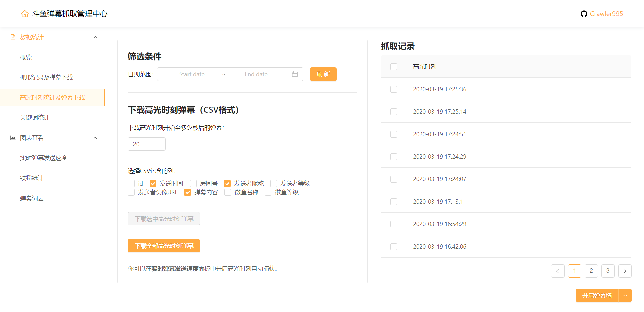Select the 2020-03-19 17:25:36 row checkbox
The height and width of the screenshot is (312, 644).
tap(394, 89)
